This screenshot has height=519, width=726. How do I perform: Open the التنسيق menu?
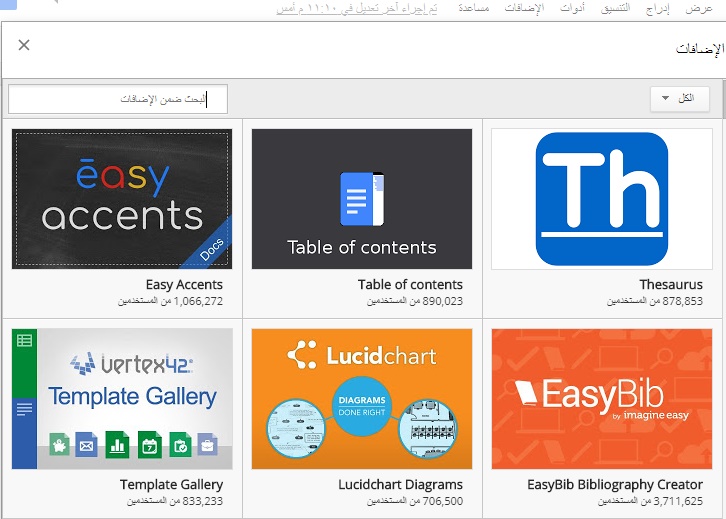[615, 8]
